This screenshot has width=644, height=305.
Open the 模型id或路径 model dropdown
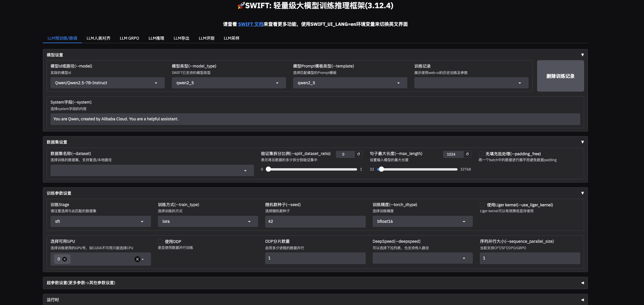[x=107, y=83]
